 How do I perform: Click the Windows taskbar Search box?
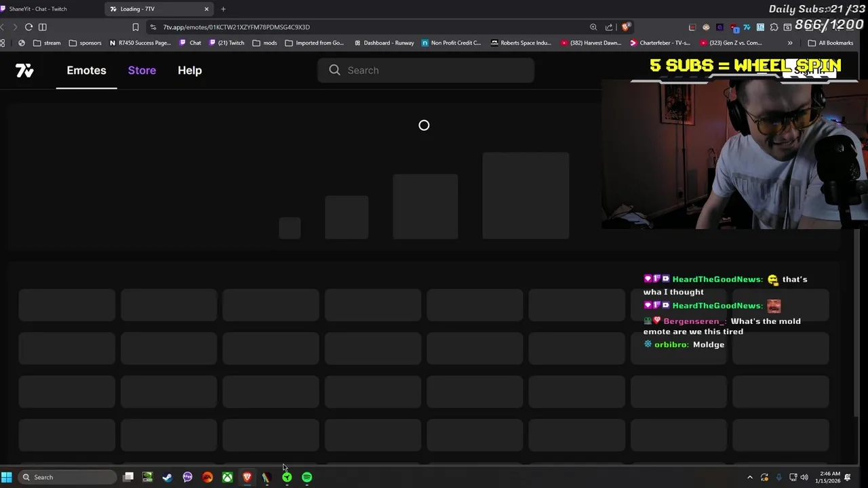pyautogui.click(x=68, y=477)
